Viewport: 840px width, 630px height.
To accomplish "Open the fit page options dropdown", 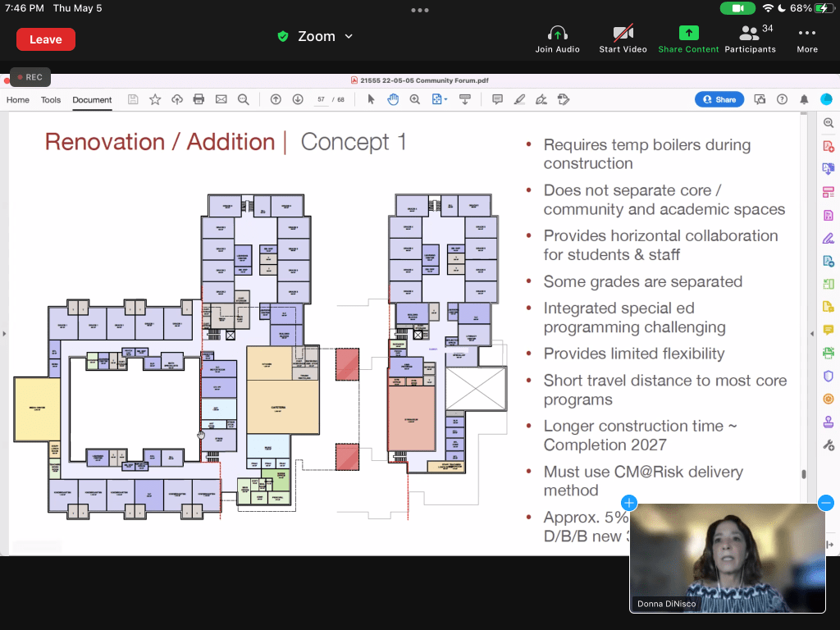I will coord(439,99).
